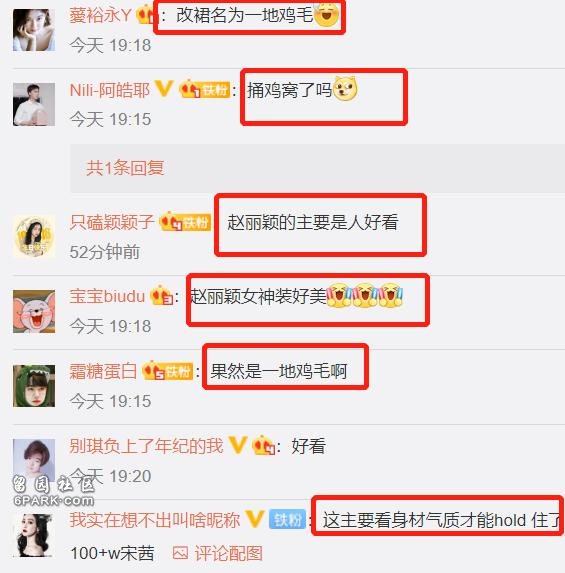
Task: Click the username 我实在想不出叫啥昵称
Action: (155, 520)
